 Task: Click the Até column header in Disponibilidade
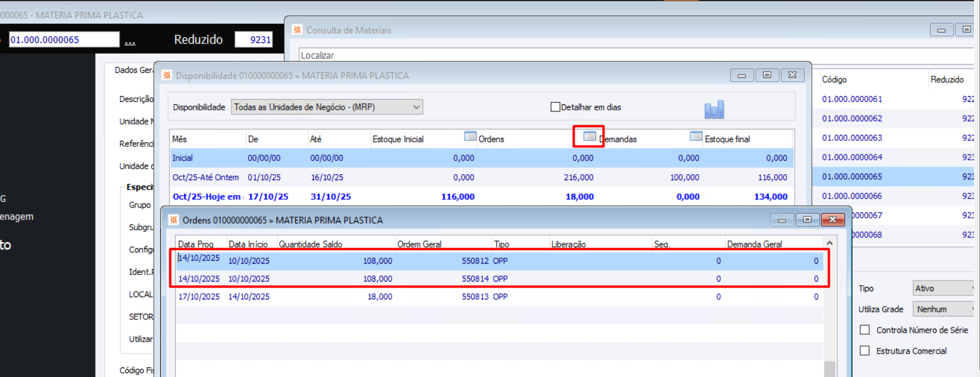click(x=316, y=139)
